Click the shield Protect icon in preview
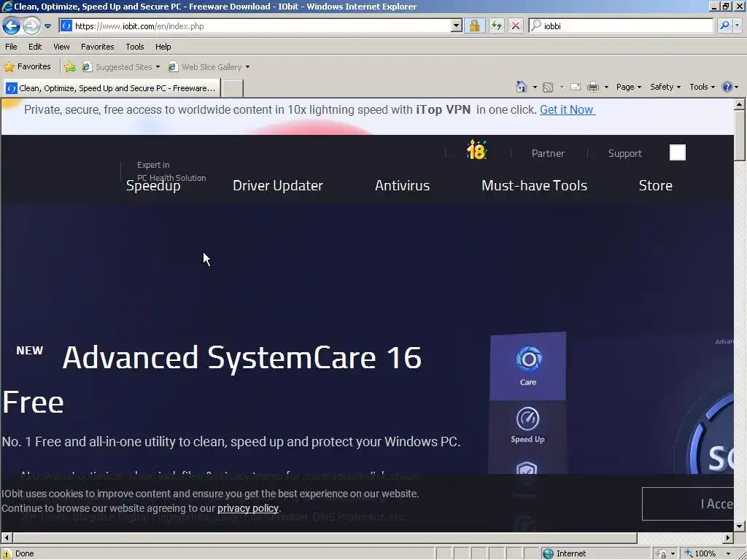Image resolution: width=747 pixels, height=560 pixels. 526,470
